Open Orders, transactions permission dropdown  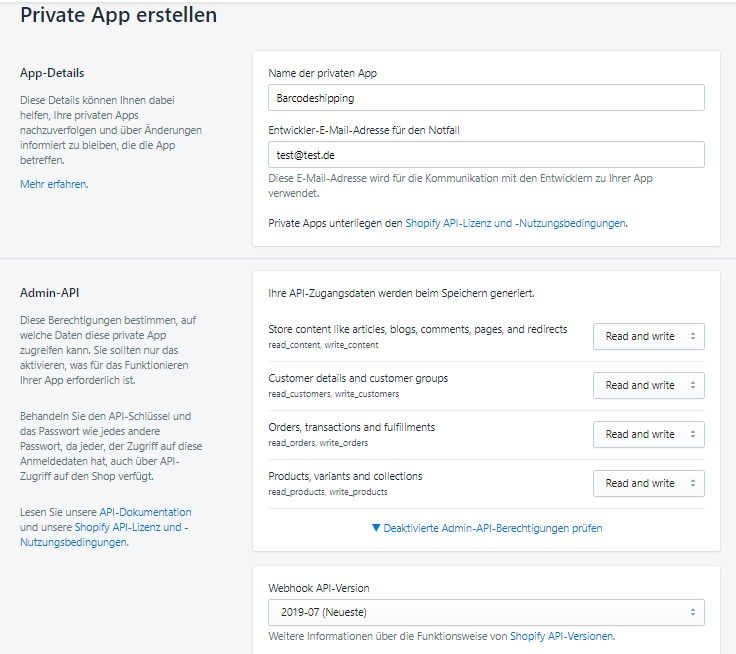(648, 434)
